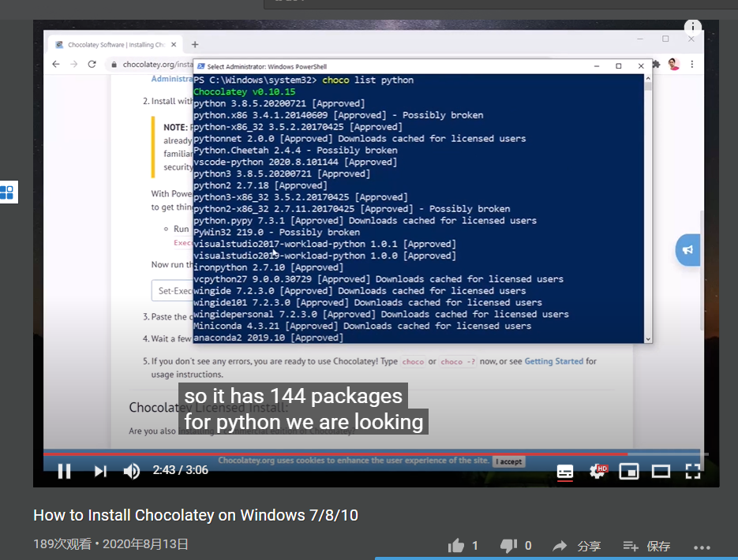This screenshot has width=738, height=560.
Task: Click the Chrome profile avatar
Action: (x=674, y=65)
